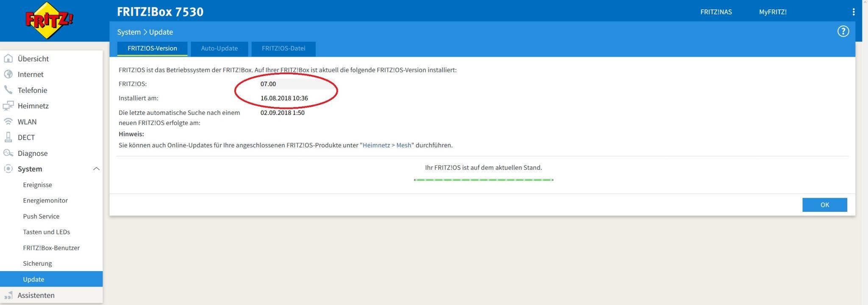
Task: Open the help question mark icon
Action: pyautogui.click(x=843, y=31)
